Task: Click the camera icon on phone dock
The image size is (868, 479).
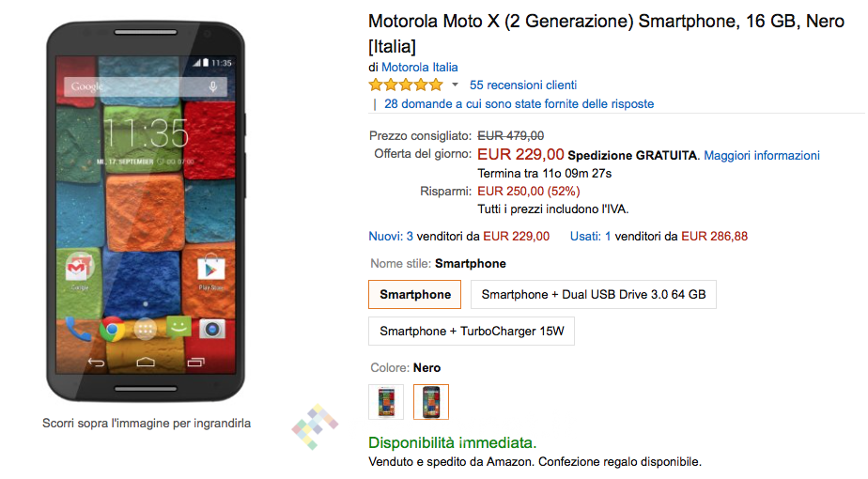Action: pos(211,329)
